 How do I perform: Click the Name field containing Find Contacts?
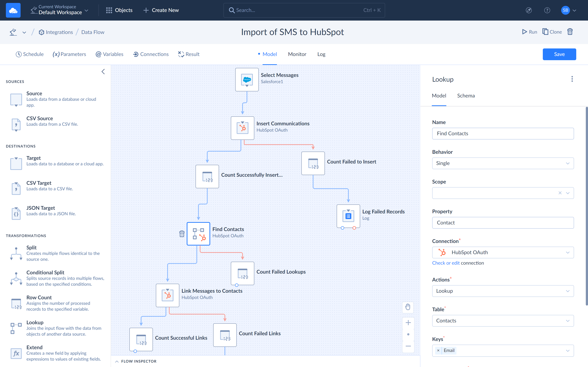pos(503,134)
